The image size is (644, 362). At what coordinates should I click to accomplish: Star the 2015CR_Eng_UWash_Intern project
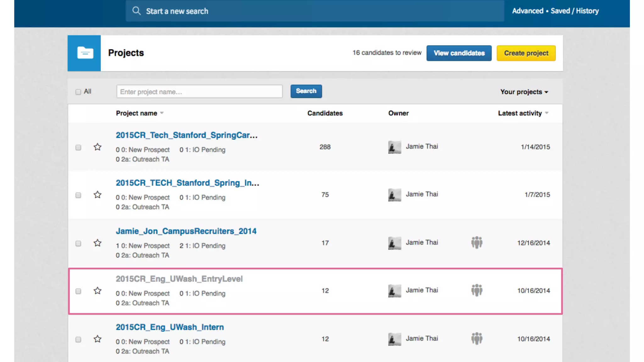(x=97, y=339)
